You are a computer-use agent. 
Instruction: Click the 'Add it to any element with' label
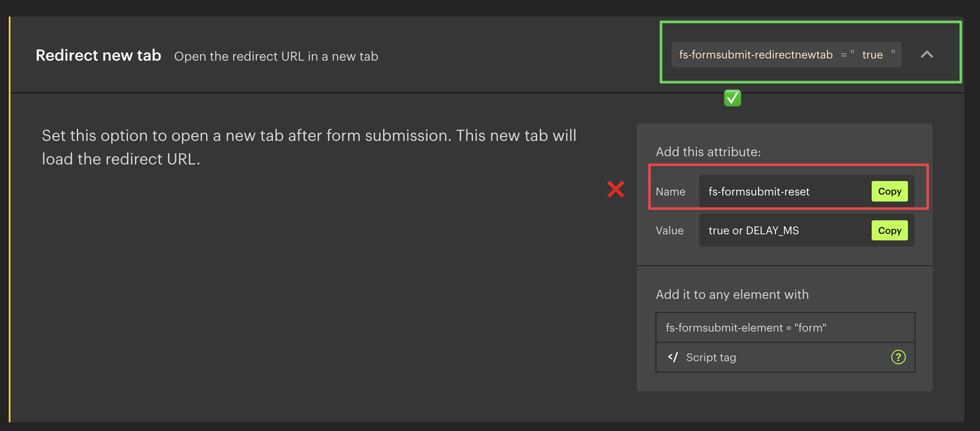[732, 294]
